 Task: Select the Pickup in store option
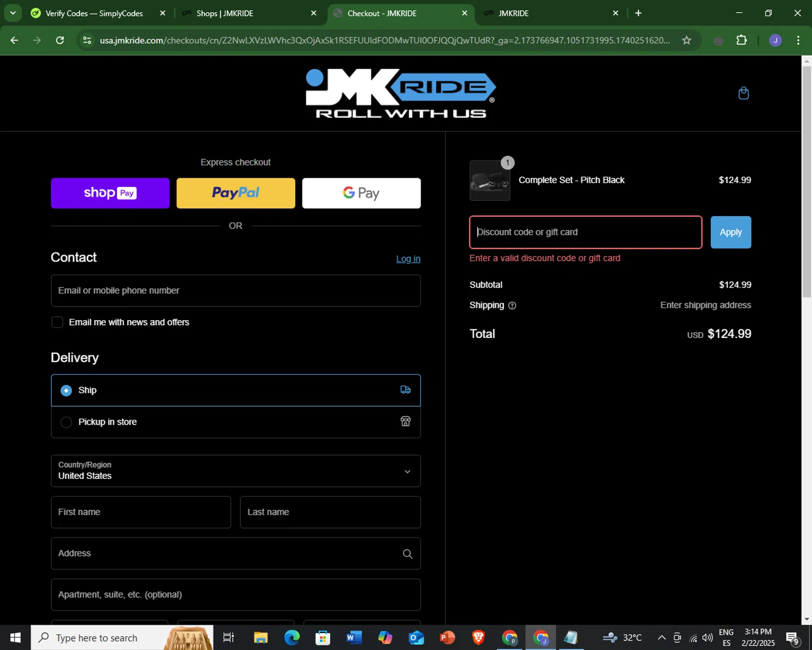(235, 422)
